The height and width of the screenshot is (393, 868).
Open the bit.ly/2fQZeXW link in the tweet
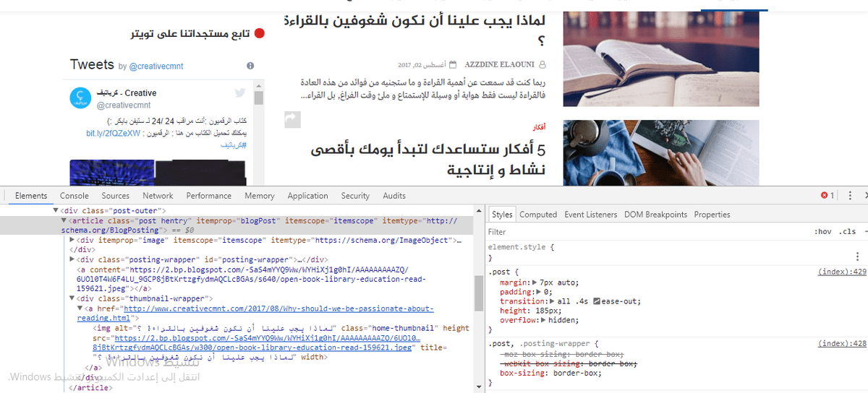[113, 134]
